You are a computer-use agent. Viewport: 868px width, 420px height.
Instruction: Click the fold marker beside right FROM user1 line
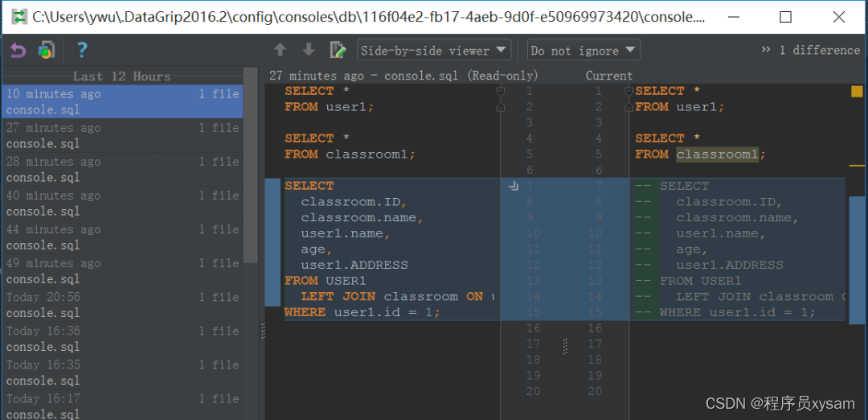coord(628,107)
